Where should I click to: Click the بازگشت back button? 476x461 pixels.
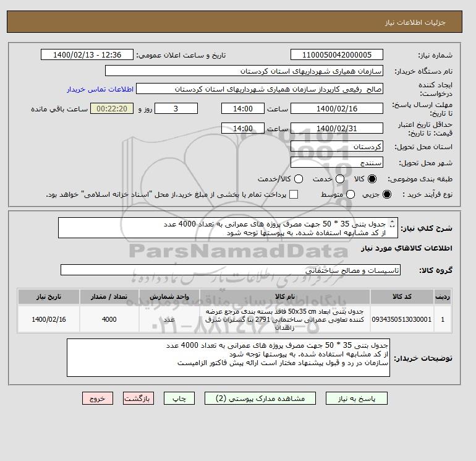[x=138, y=399]
